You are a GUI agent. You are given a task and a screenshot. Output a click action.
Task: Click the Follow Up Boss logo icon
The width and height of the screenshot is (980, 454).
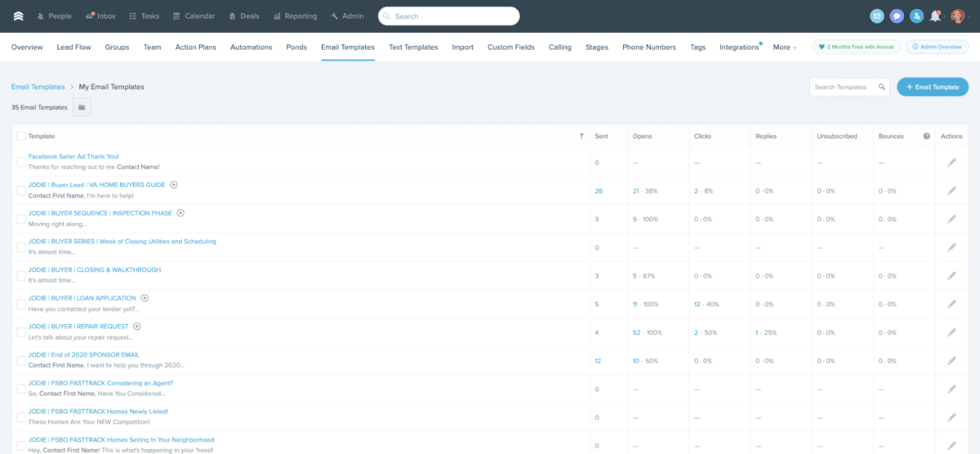(18, 16)
